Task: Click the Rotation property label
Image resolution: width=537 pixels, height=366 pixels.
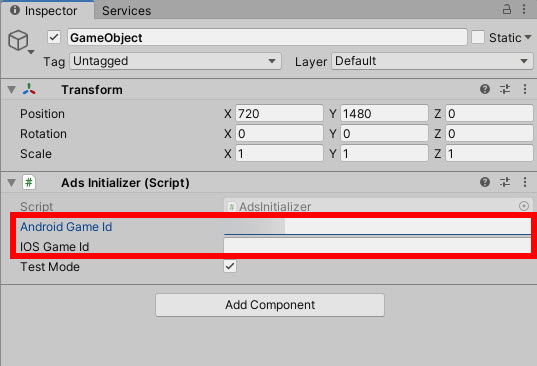Action: pyautogui.click(x=43, y=134)
